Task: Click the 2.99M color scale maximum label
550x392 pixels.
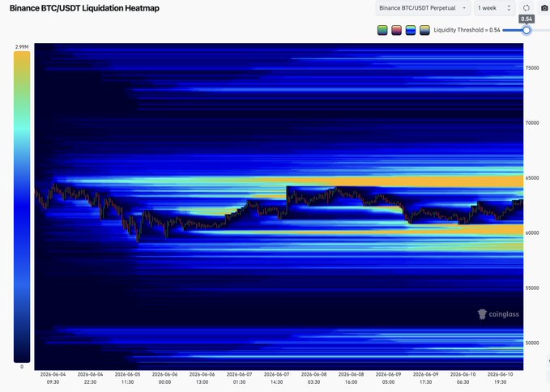Action: tap(22, 47)
